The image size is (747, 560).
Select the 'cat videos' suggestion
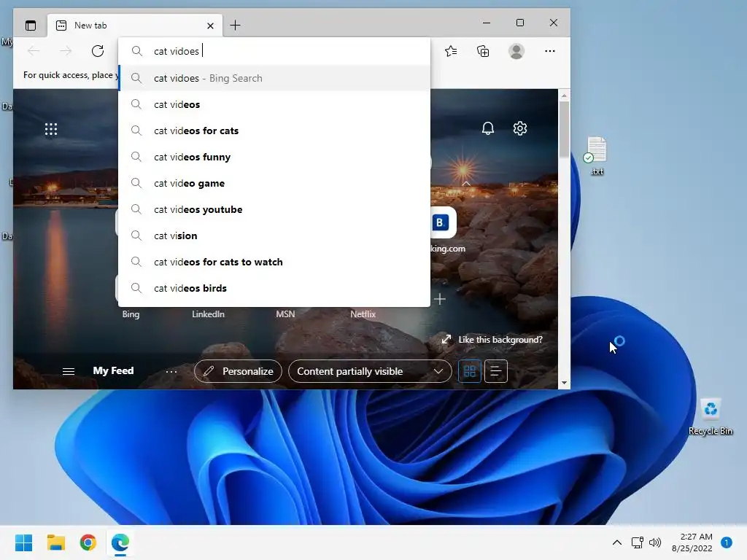274,104
